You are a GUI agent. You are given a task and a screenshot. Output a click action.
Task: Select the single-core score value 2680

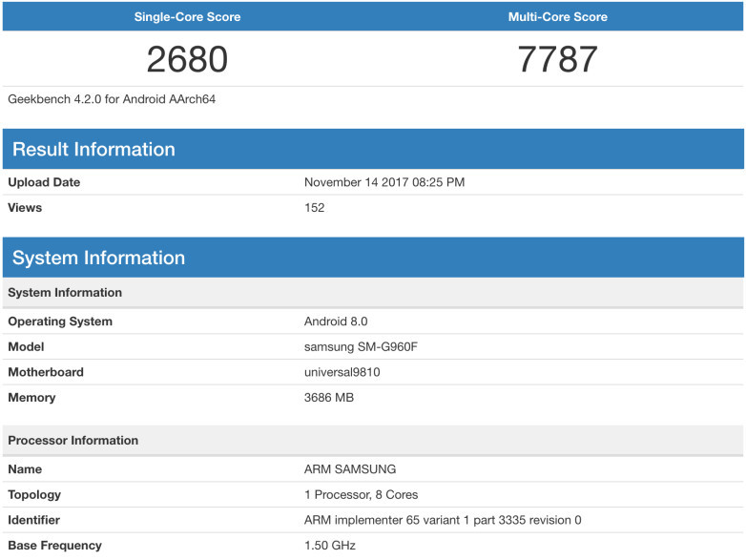pyautogui.click(x=187, y=59)
